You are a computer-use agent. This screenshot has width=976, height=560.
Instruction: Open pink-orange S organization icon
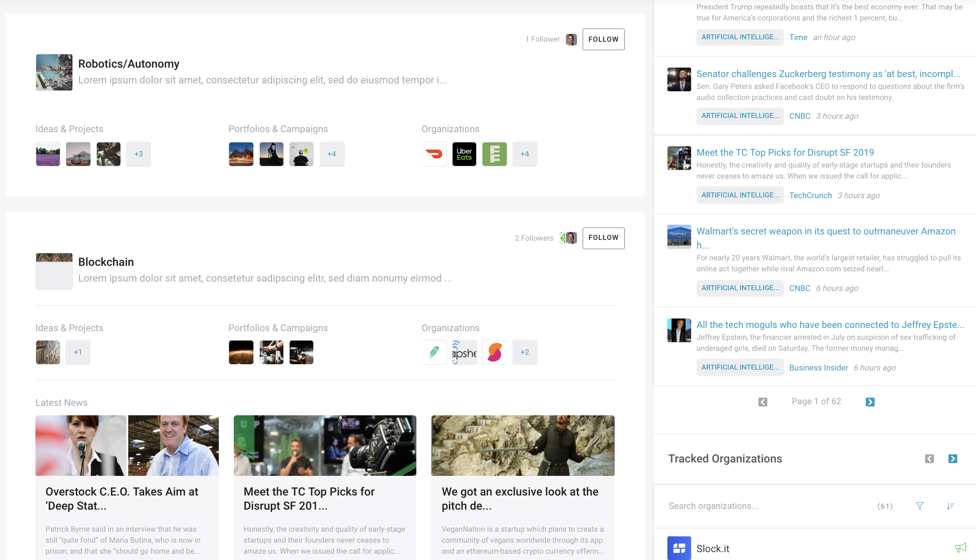point(495,352)
